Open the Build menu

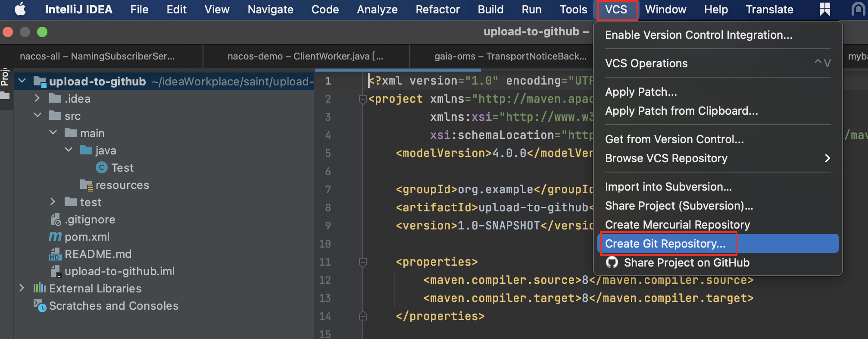(x=490, y=9)
